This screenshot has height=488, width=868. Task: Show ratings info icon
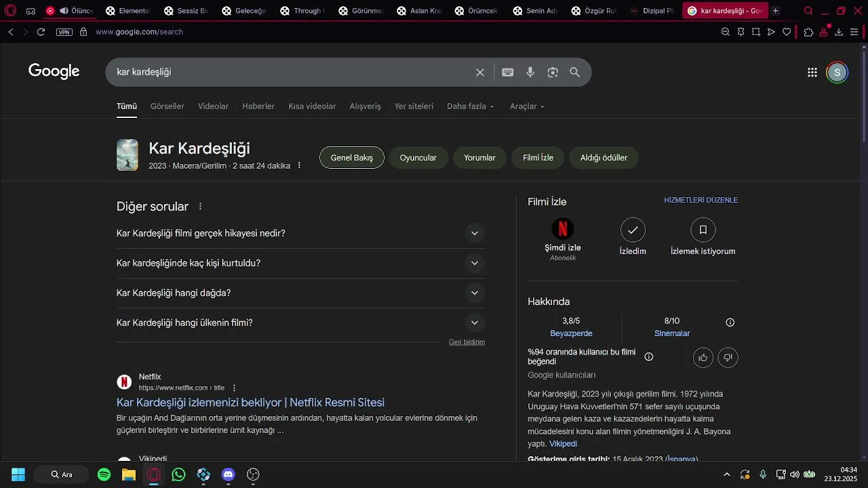tap(730, 323)
